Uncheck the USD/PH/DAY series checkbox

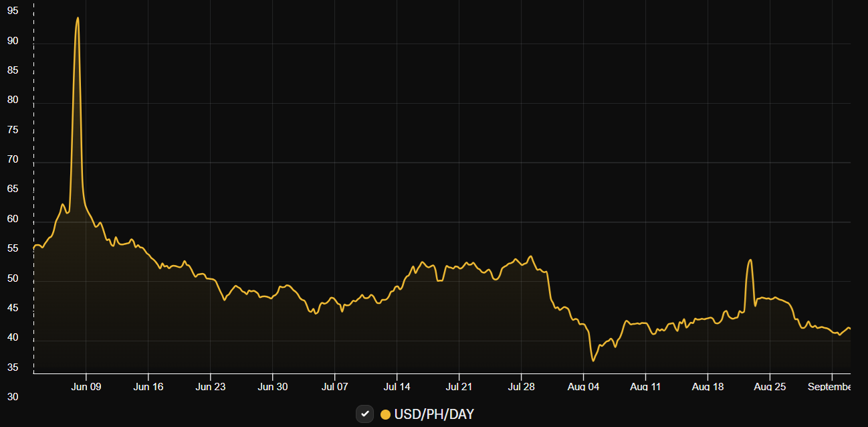tap(364, 414)
